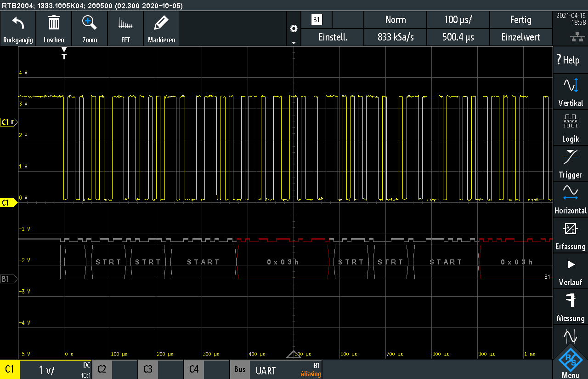Open the Messung measurement menu

(x=571, y=306)
